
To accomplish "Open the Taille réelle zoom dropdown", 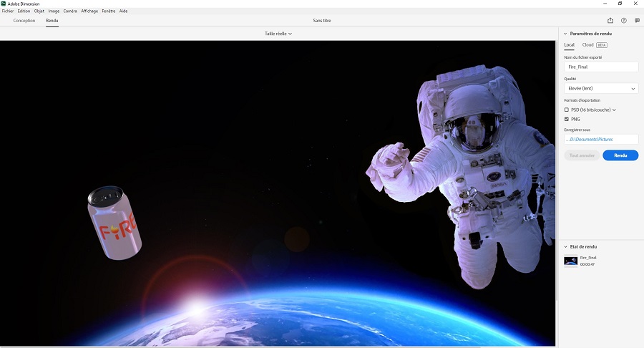I will (278, 34).
